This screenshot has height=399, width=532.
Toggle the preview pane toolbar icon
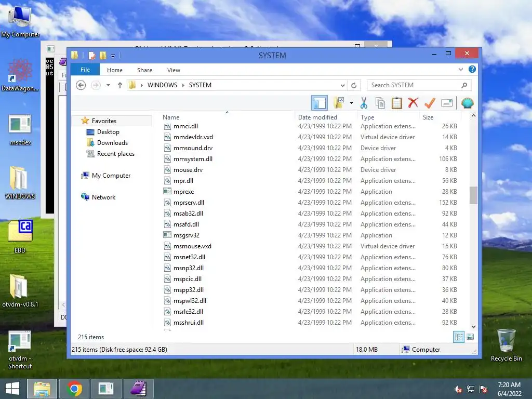(x=320, y=103)
